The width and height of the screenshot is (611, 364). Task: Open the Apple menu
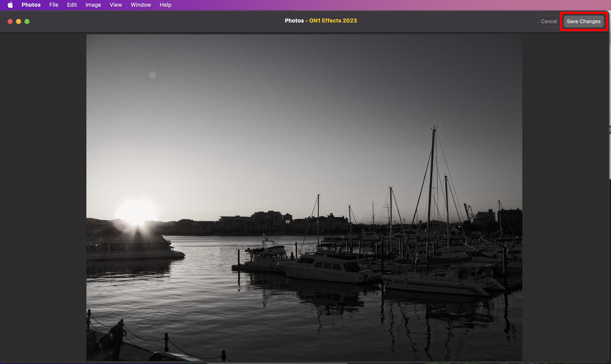click(10, 5)
